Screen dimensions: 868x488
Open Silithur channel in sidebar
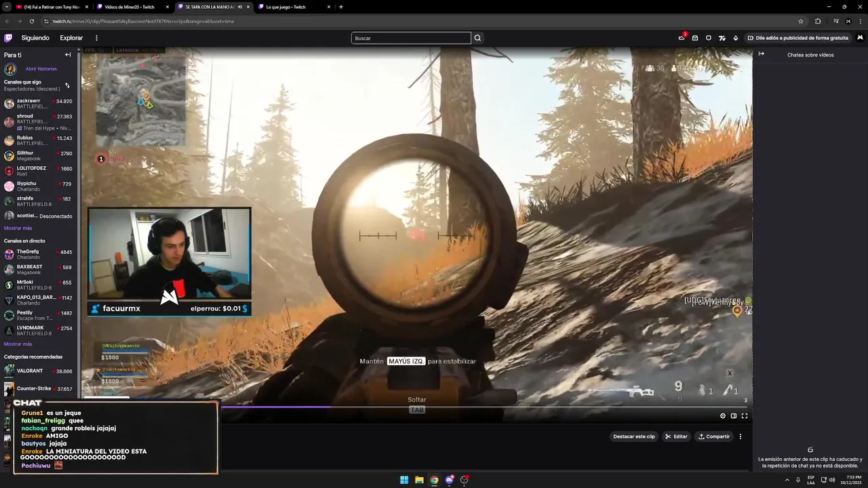click(x=38, y=156)
